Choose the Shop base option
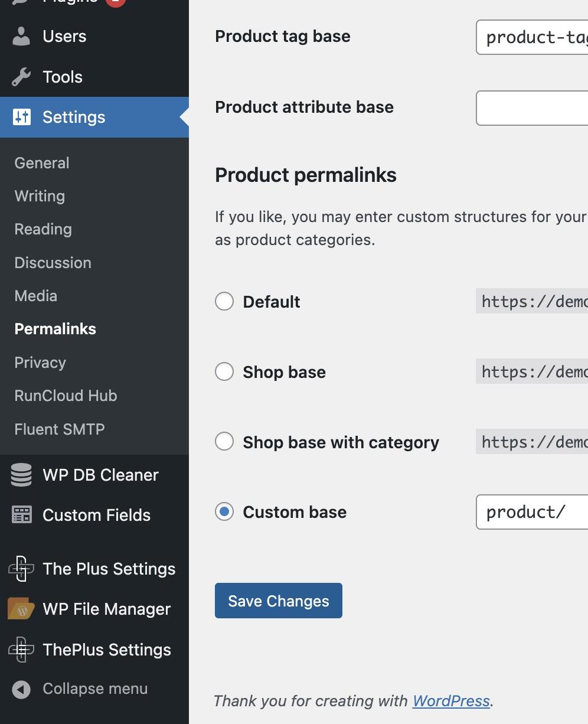 [224, 371]
